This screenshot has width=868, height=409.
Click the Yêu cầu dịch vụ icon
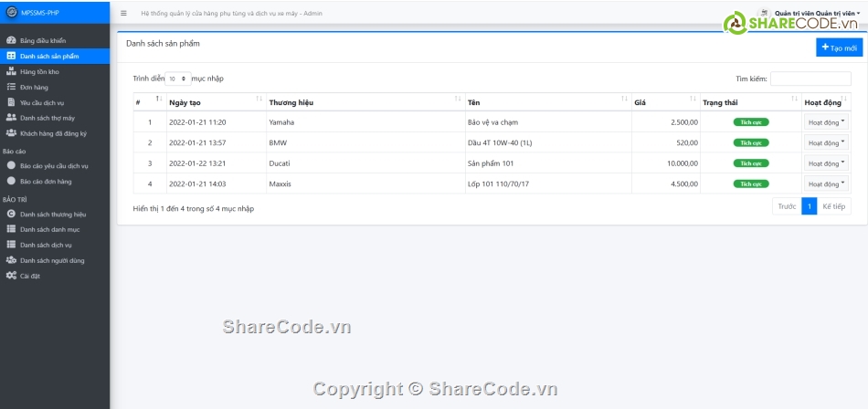coord(11,102)
